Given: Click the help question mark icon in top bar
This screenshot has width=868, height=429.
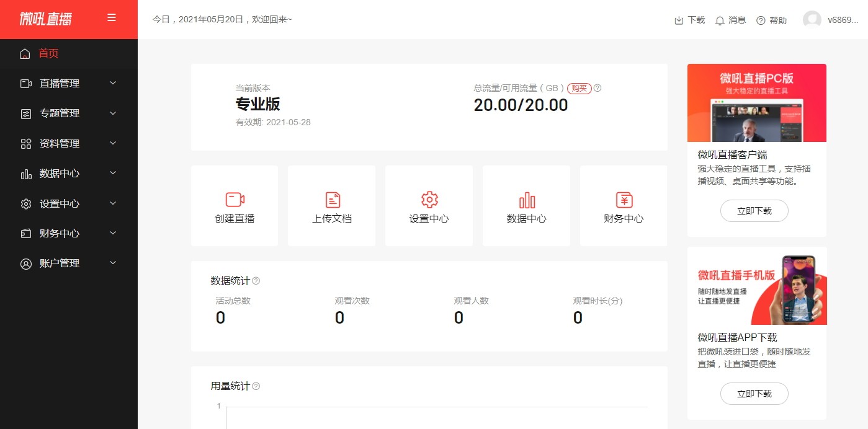Looking at the screenshot, I should click(761, 20).
